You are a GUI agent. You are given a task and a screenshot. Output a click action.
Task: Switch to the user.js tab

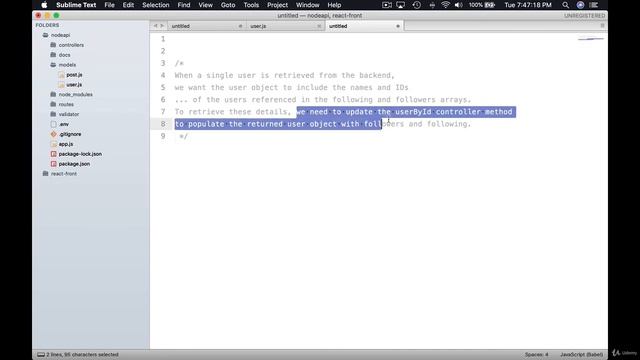(284, 26)
